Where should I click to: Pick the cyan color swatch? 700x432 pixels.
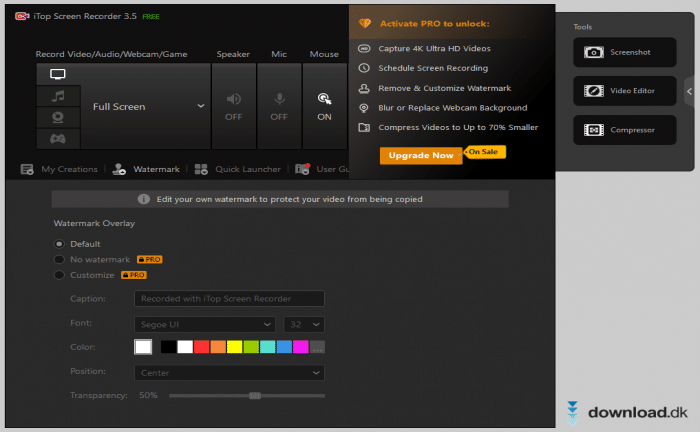(x=267, y=347)
